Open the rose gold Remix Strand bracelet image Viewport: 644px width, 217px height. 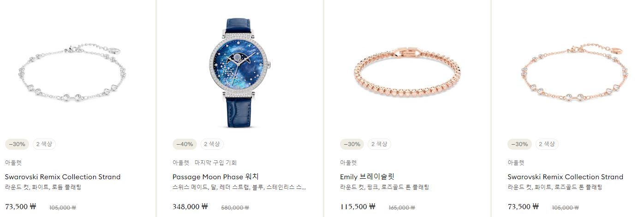(575, 73)
